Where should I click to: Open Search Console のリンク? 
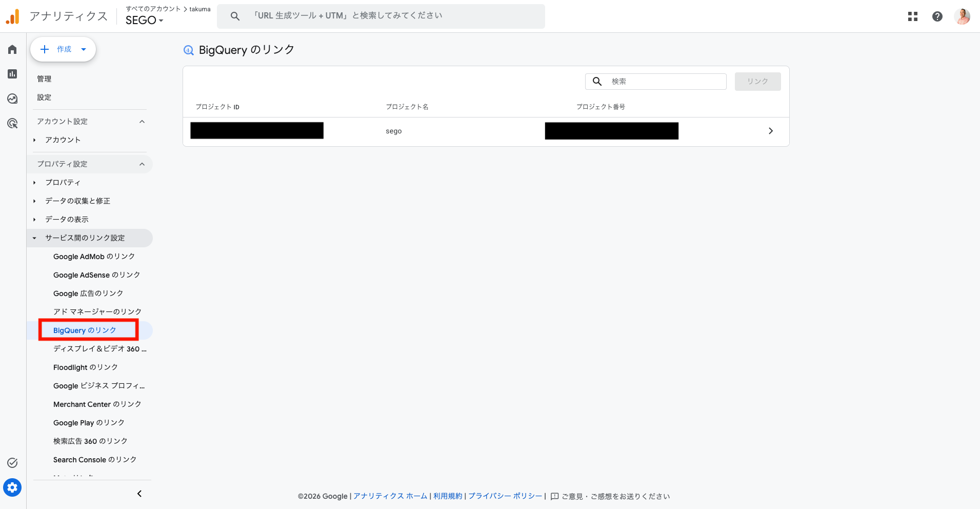point(95,460)
